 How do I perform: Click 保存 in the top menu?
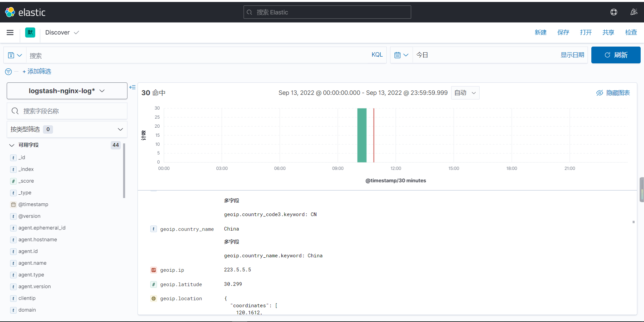click(x=563, y=33)
